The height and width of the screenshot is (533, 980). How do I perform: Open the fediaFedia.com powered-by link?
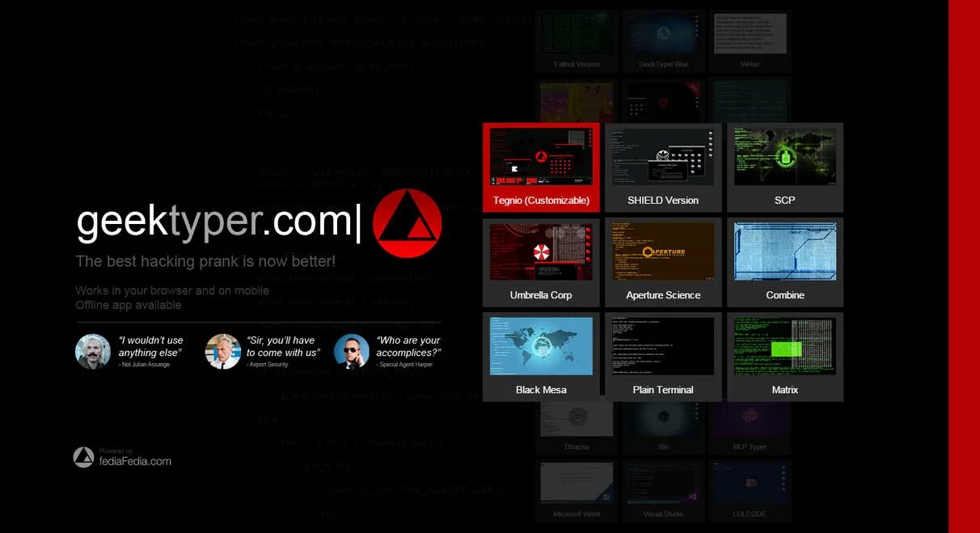(135, 461)
